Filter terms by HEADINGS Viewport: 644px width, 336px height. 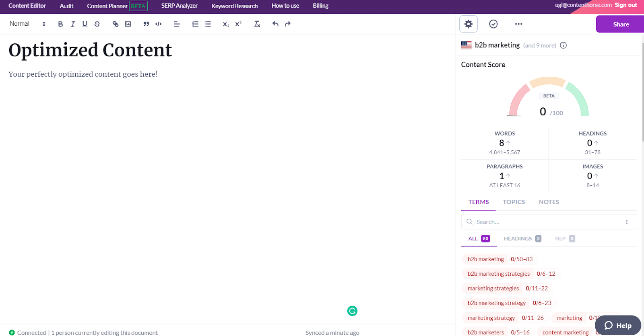pos(522,239)
